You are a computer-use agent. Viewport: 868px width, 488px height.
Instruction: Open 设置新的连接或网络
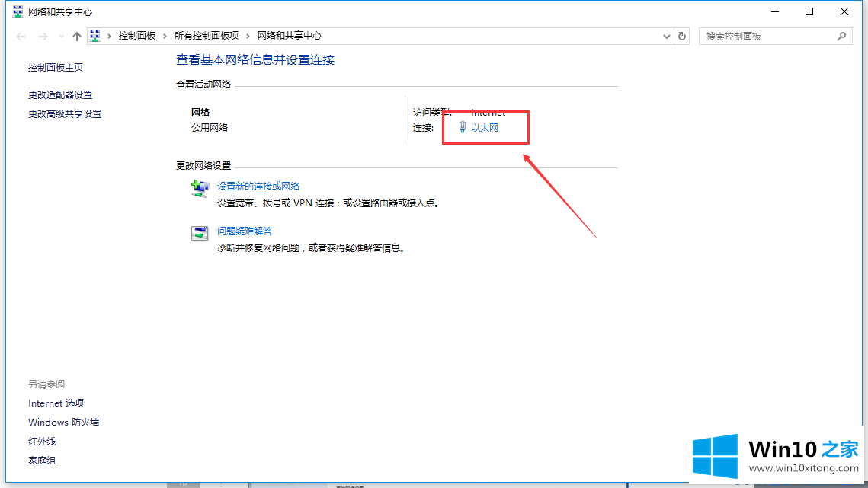pos(258,187)
